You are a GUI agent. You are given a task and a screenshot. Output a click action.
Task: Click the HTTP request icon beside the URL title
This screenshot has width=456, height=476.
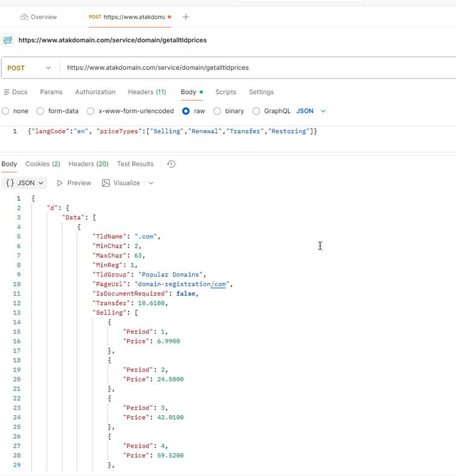tap(8, 40)
